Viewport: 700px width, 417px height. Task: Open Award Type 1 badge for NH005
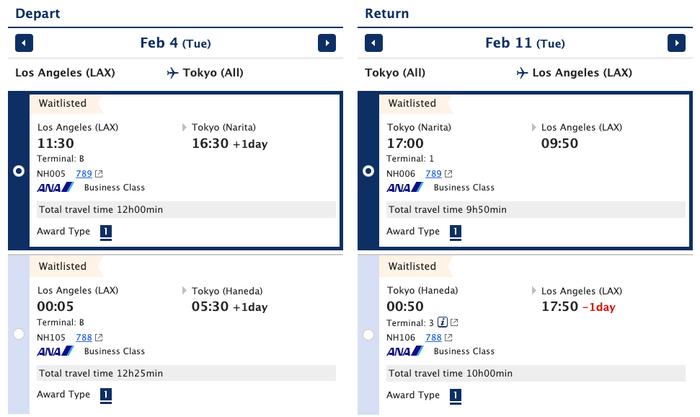tap(106, 232)
